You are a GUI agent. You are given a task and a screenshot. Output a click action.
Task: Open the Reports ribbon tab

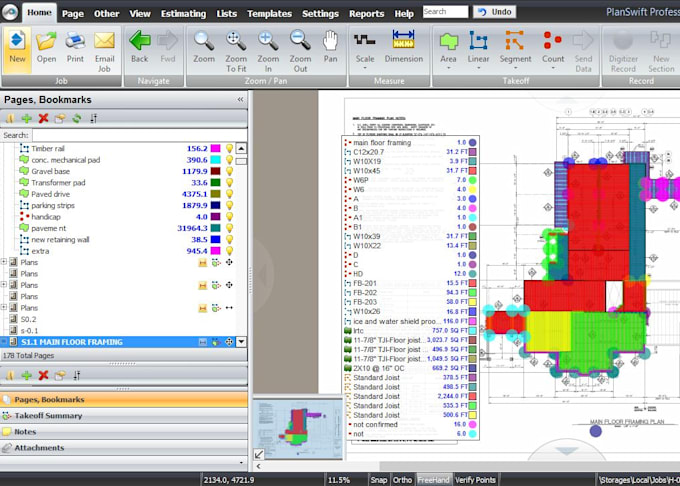[366, 13]
